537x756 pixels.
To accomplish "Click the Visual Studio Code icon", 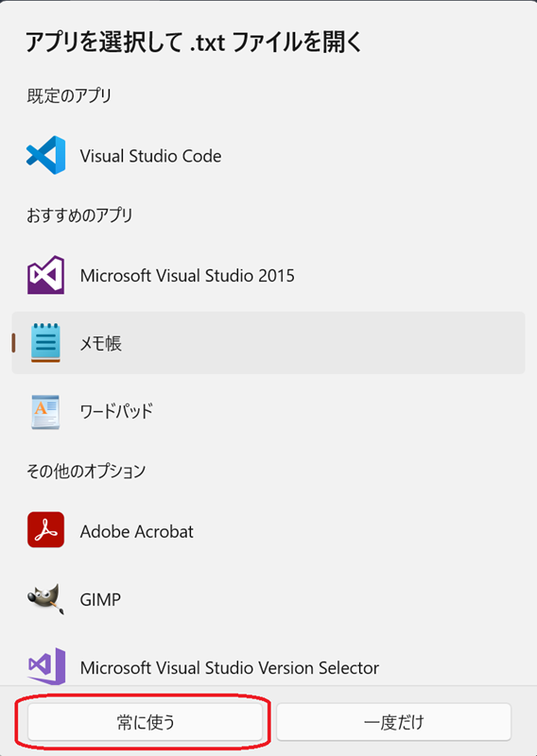I will [45, 155].
